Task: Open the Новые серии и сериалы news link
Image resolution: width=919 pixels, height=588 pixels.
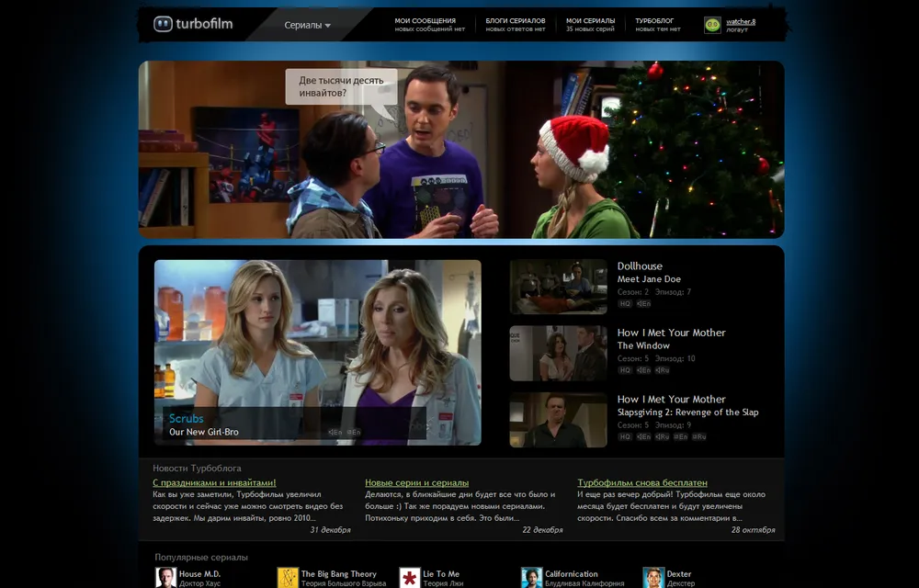Action: point(416,482)
